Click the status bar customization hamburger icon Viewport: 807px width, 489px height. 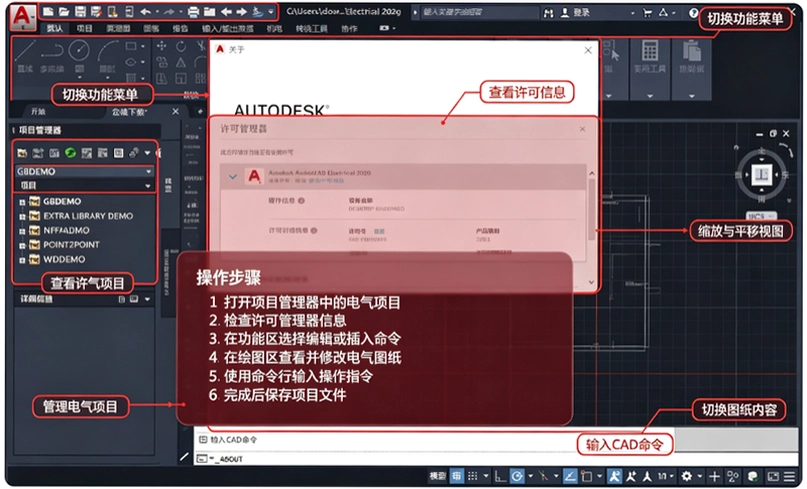[x=789, y=476]
